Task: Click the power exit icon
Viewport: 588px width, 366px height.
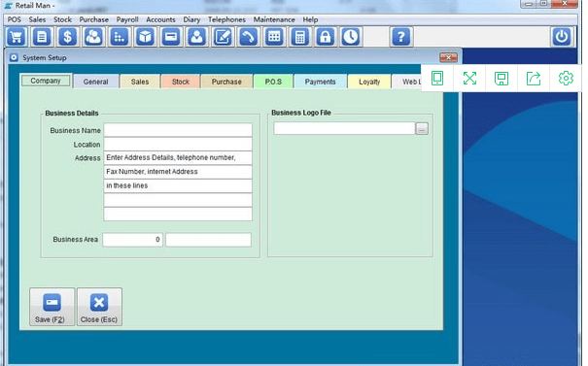Action: coord(562,37)
